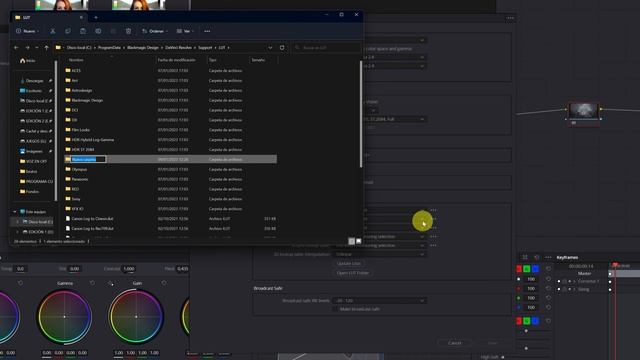The height and width of the screenshot is (360, 640).
Task: Click the search box in the LUT folder window
Action: tap(326, 48)
